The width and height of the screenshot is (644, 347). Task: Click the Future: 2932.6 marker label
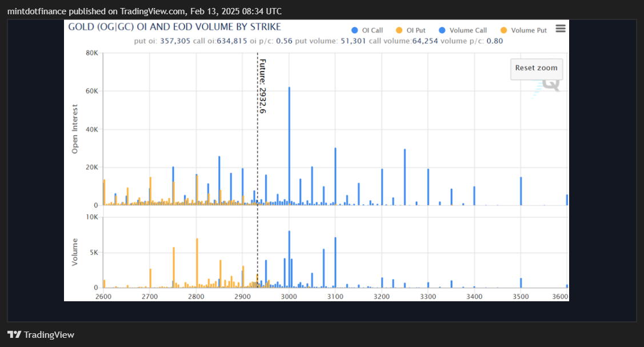pos(262,86)
